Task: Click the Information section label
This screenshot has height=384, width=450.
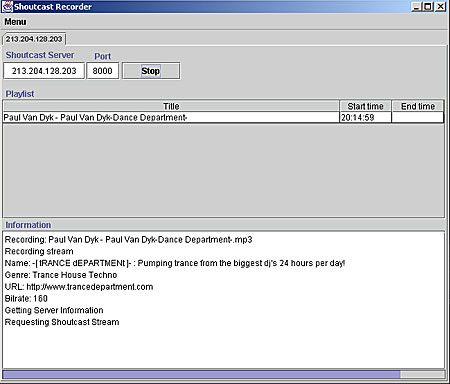Action: (28, 225)
